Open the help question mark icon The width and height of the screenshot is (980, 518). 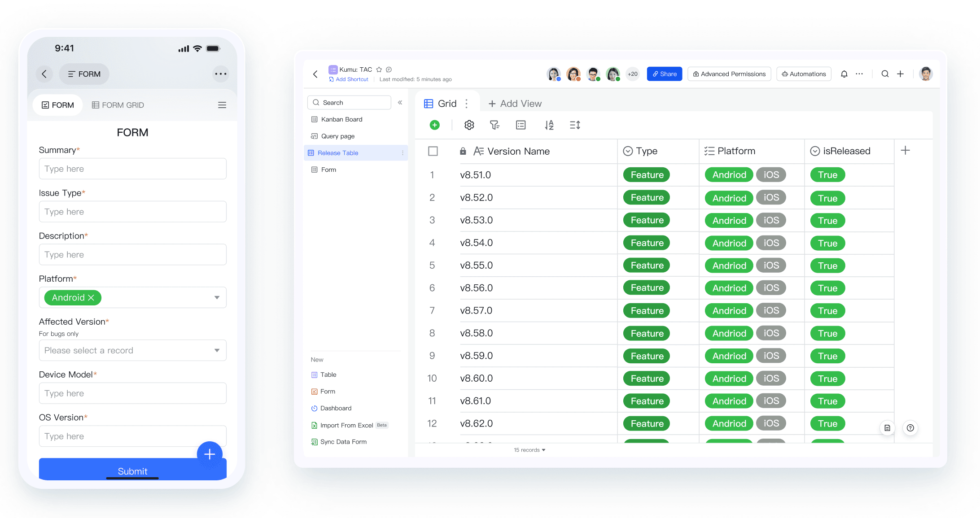(x=910, y=428)
